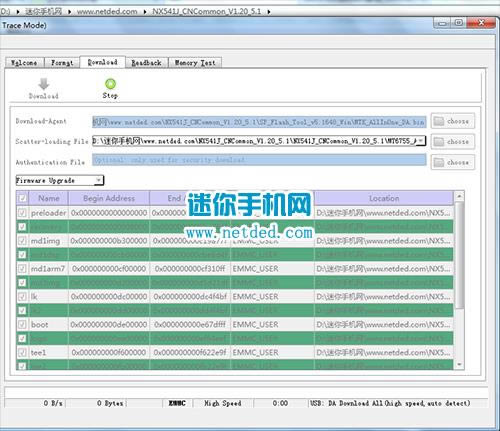500x431 pixels.
Task: Click NX541J_CNCommon_V1.20_5.1 in the Explorer breadcrumb
Action: (x=207, y=12)
